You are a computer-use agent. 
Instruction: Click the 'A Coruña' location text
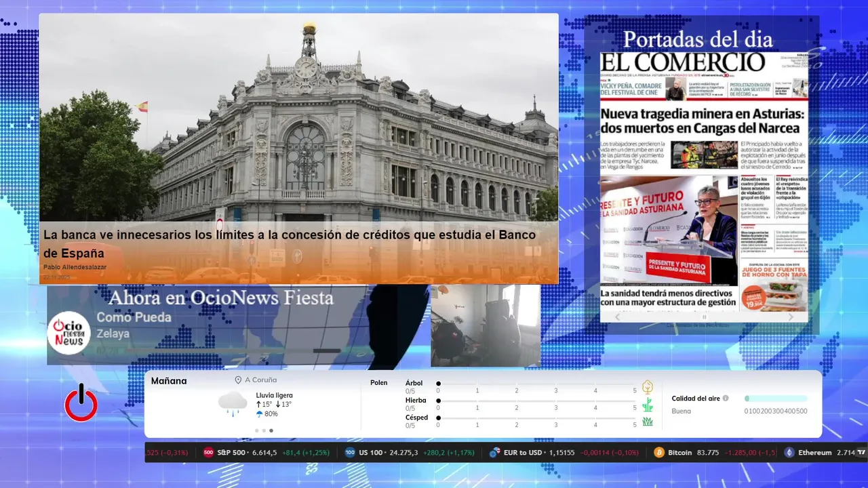pos(260,380)
